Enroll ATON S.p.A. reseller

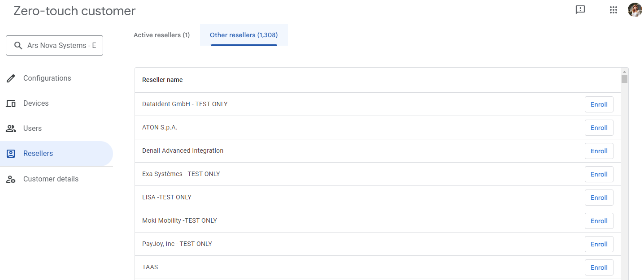[x=599, y=128]
